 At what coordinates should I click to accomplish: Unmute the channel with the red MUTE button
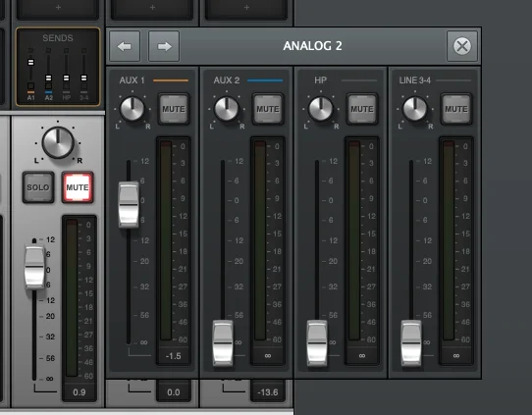tap(78, 187)
